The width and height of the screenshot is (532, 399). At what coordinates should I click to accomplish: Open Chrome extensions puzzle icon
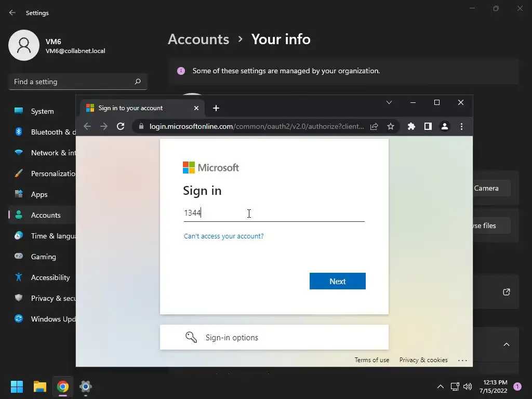point(411,126)
